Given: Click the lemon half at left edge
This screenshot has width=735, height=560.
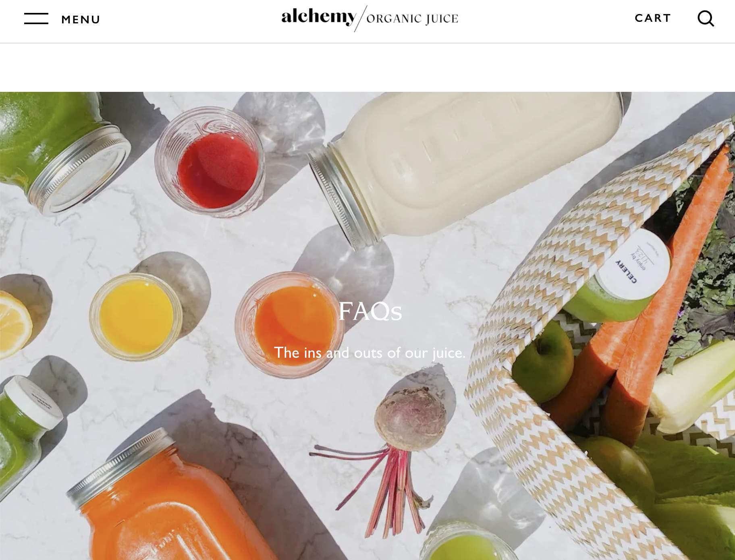Looking at the screenshot, I should pyautogui.click(x=14, y=324).
